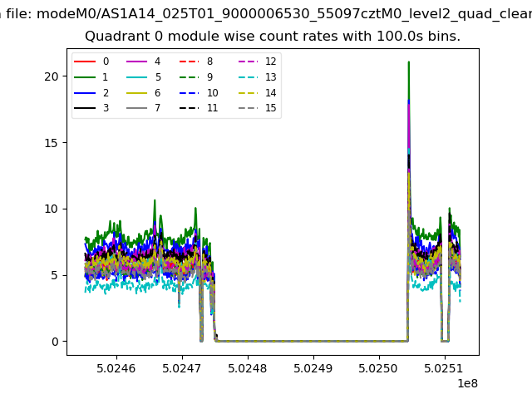This screenshot has height=399, width=532.
Task: Select the red dashed legend entry for module 8
Action: (190, 62)
